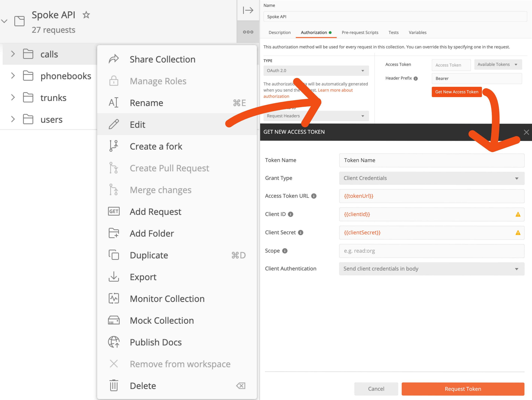Click the Add Folder icon

click(x=114, y=233)
